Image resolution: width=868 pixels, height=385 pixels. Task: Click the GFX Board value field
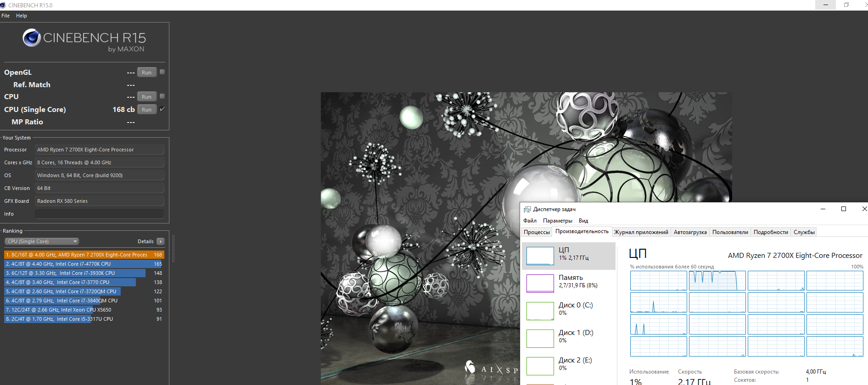(x=100, y=201)
